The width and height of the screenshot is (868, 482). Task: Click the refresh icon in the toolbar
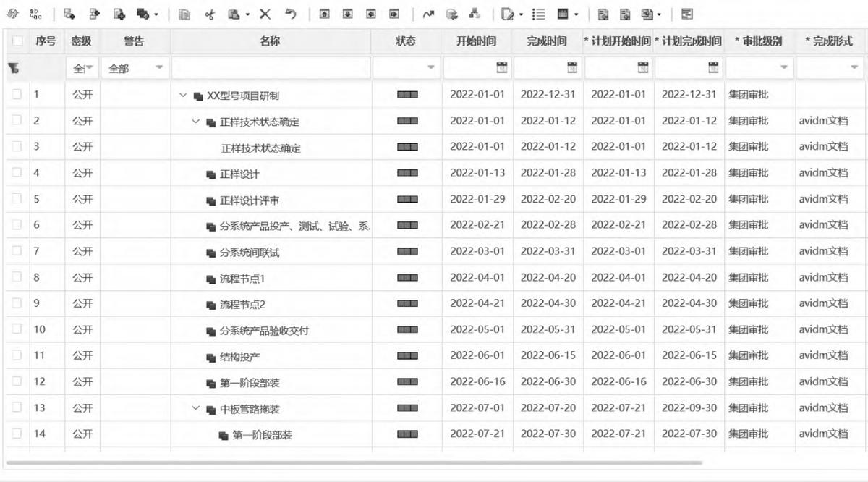pos(12,14)
